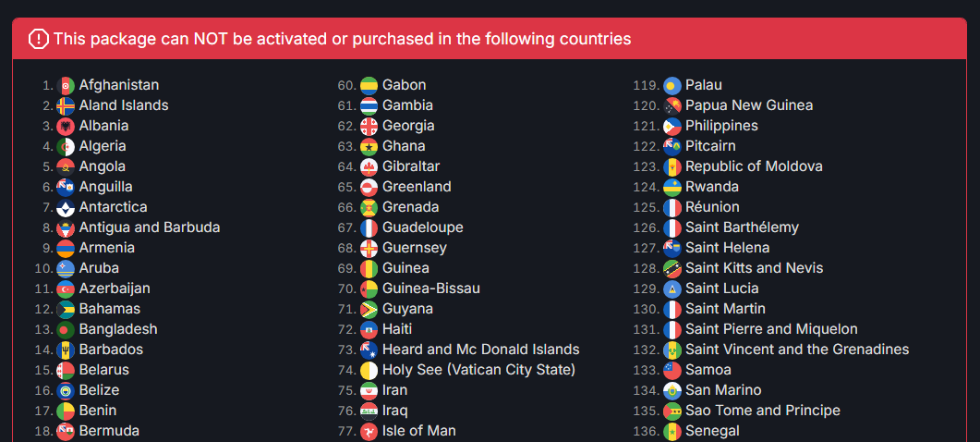The width and height of the screenshot is (980, 442).
Task: Click the Georgia flag icon
Action: click(369, 127)
